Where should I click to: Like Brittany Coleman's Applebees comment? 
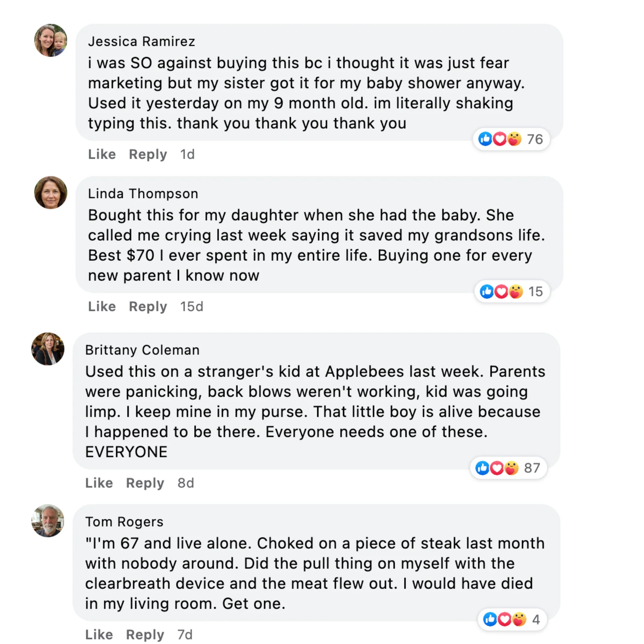(99, 483)
